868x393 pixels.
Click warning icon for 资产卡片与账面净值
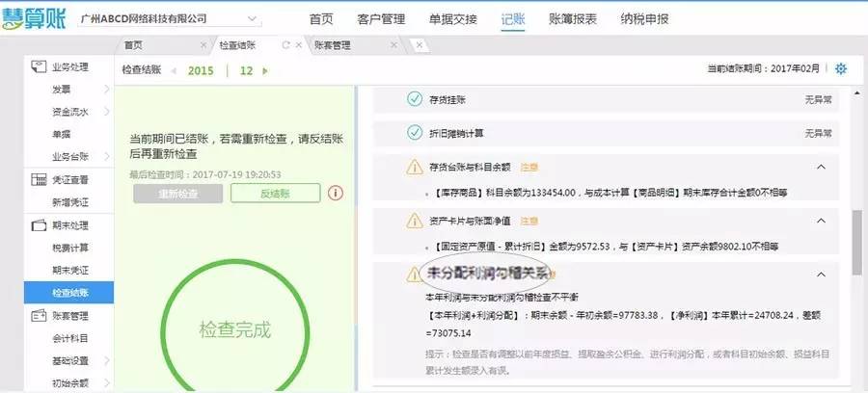click(x=414, y=221)
